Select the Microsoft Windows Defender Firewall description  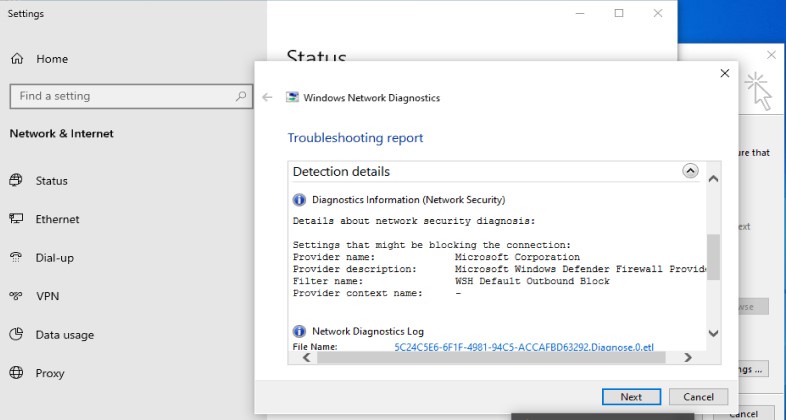pos(580,269)
